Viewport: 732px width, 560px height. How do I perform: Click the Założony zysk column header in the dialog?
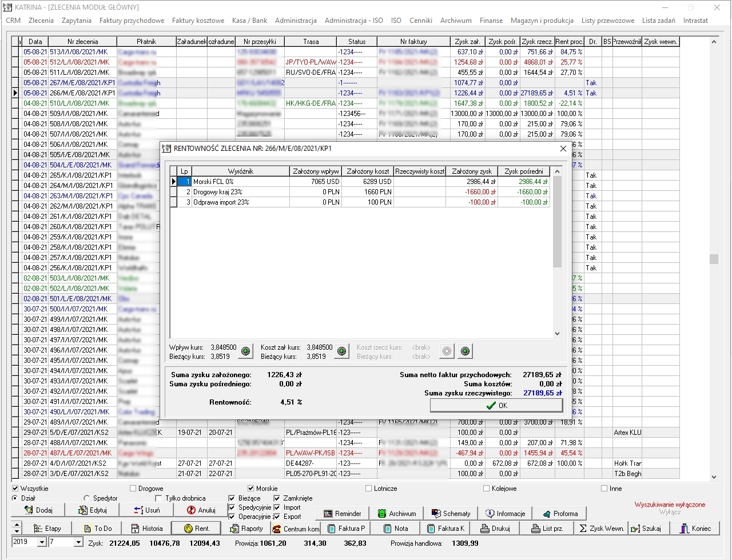coord(472,171)
